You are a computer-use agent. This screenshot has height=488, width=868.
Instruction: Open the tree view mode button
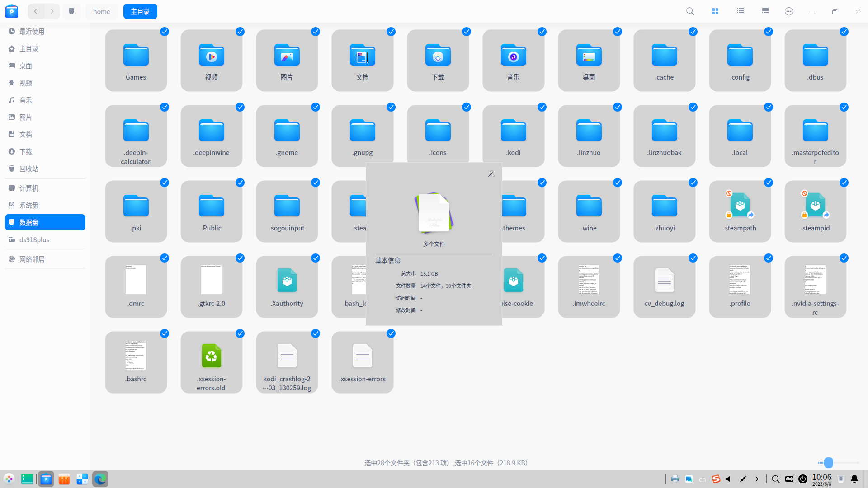coord(765,11)
